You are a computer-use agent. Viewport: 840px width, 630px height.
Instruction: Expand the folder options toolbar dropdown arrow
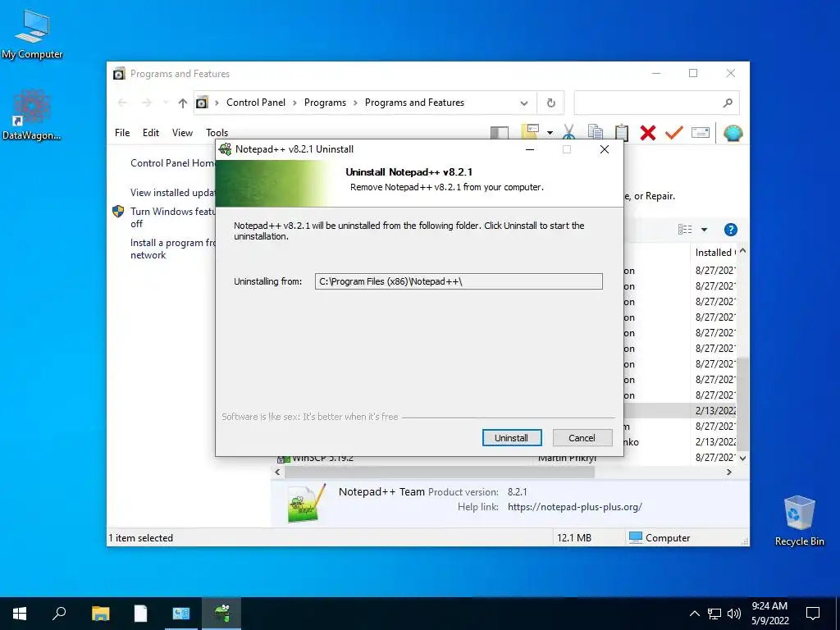(x=550, y=132)
